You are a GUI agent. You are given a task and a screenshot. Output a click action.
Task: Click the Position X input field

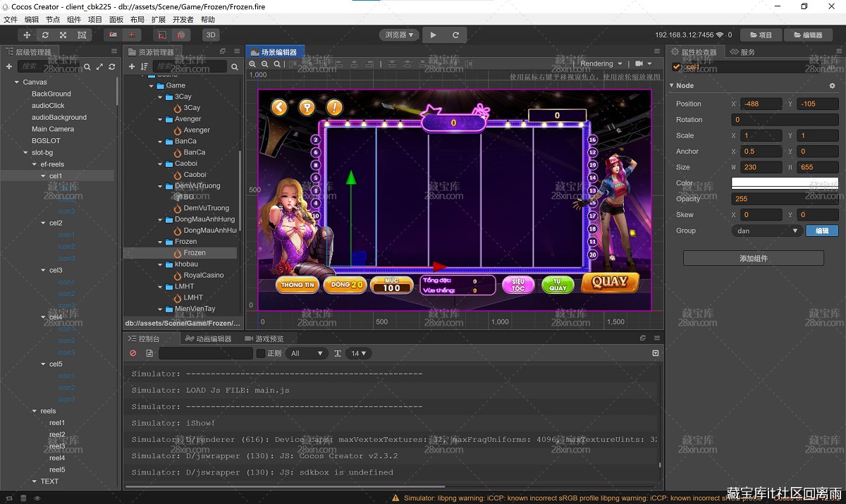[761, 104]
